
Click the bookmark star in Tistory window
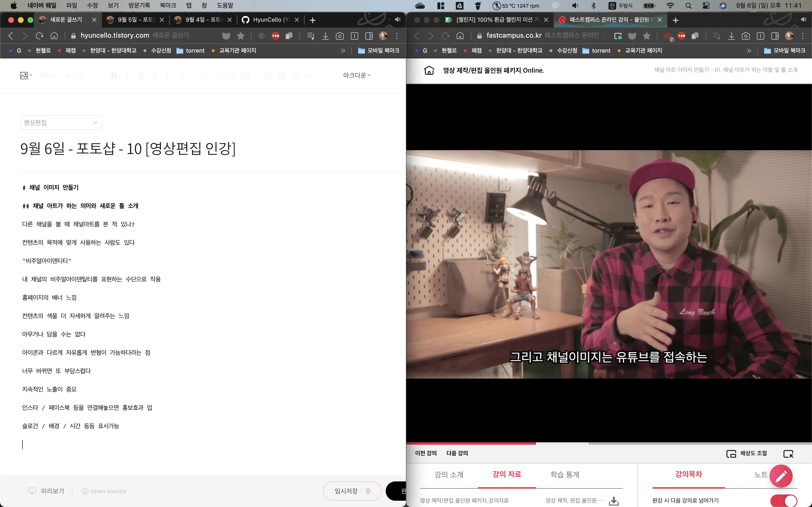pos(241,36)
